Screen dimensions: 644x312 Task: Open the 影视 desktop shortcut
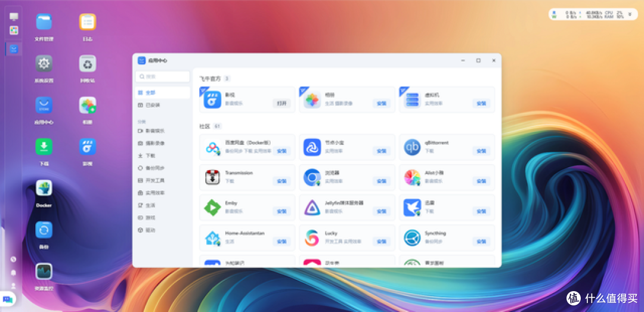coord(88,147)
